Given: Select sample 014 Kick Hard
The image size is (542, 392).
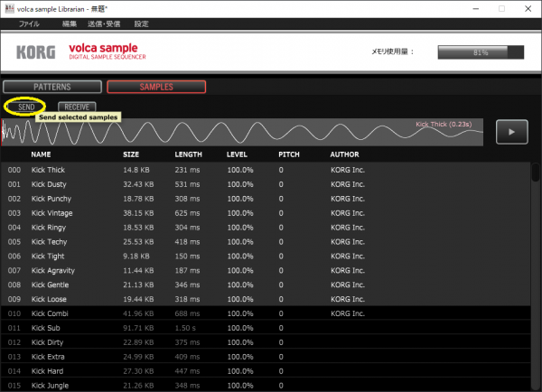Looking at the screenshot, I should 266,371.
